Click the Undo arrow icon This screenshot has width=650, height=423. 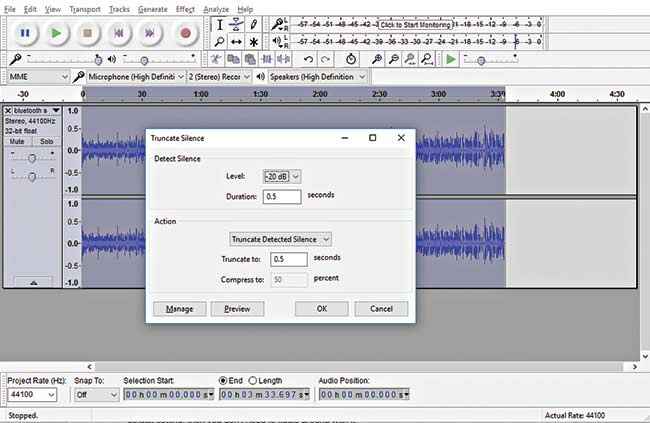coord(308,59)
